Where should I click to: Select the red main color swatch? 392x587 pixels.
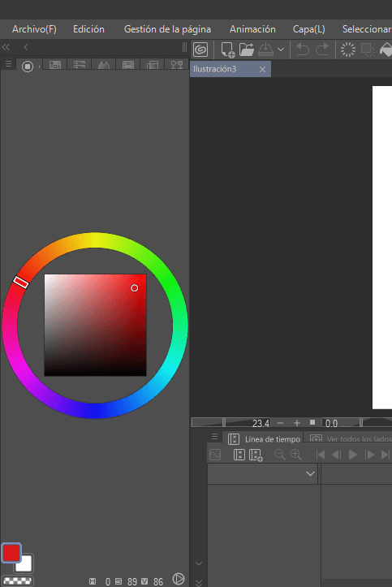coord(11,553)
